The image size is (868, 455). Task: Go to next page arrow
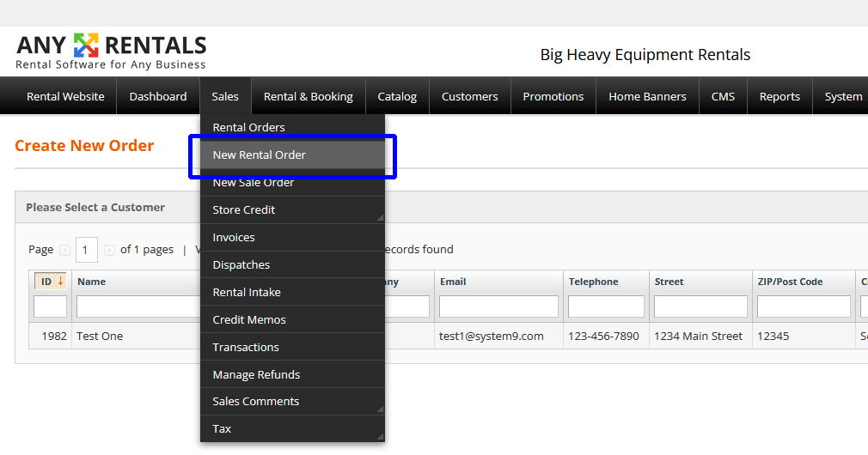tap(109, 250)
